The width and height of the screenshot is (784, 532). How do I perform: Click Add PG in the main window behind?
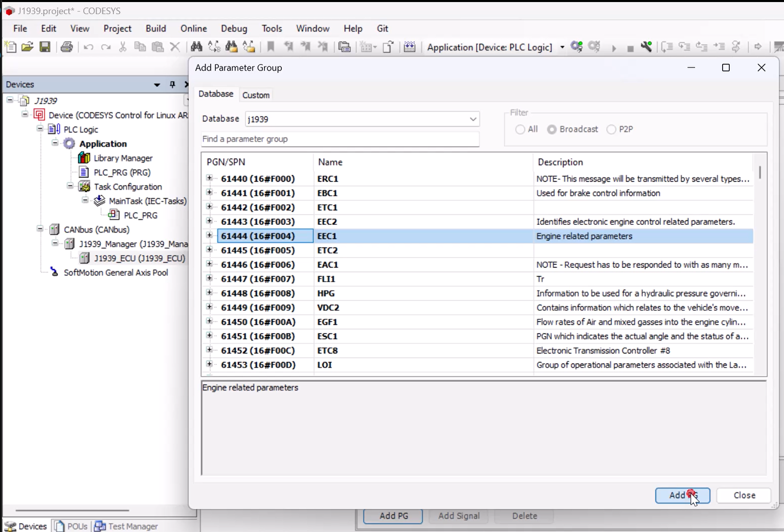[x=393, y=516]
